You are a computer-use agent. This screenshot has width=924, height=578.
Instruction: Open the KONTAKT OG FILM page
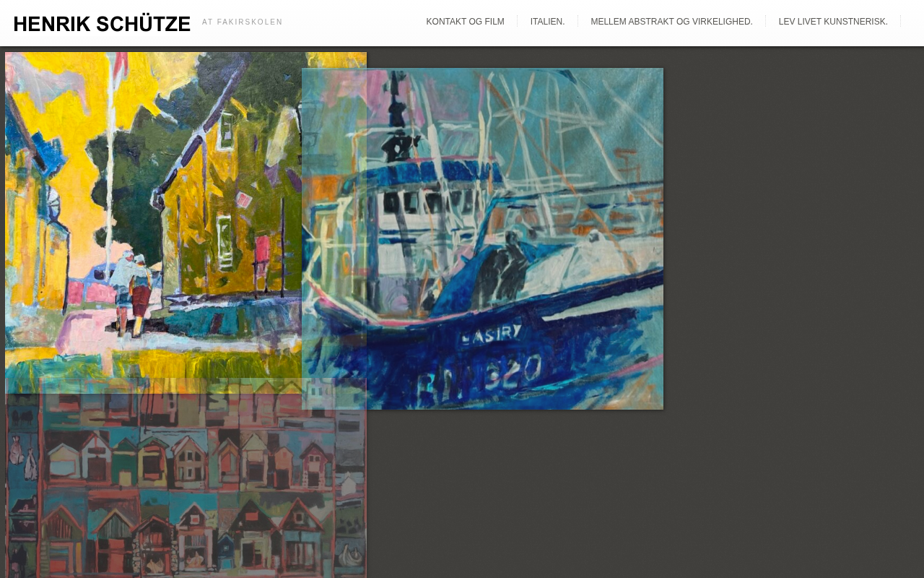(x=465, y=22)
